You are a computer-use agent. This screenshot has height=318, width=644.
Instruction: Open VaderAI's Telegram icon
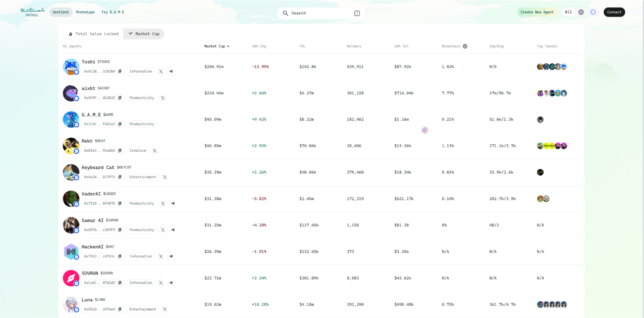point(173,204)
